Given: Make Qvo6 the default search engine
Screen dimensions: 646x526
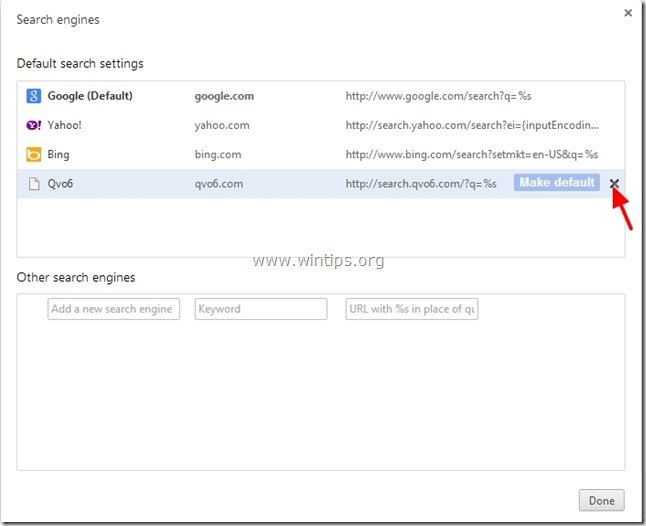Looking at the screenshot, I should pos(557,182).
